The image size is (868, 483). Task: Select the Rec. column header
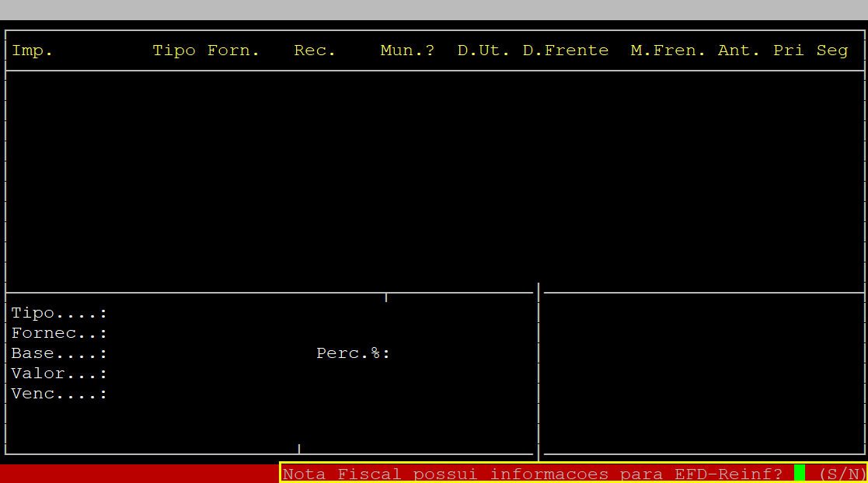pyautogui.click(x=315, y=50)
